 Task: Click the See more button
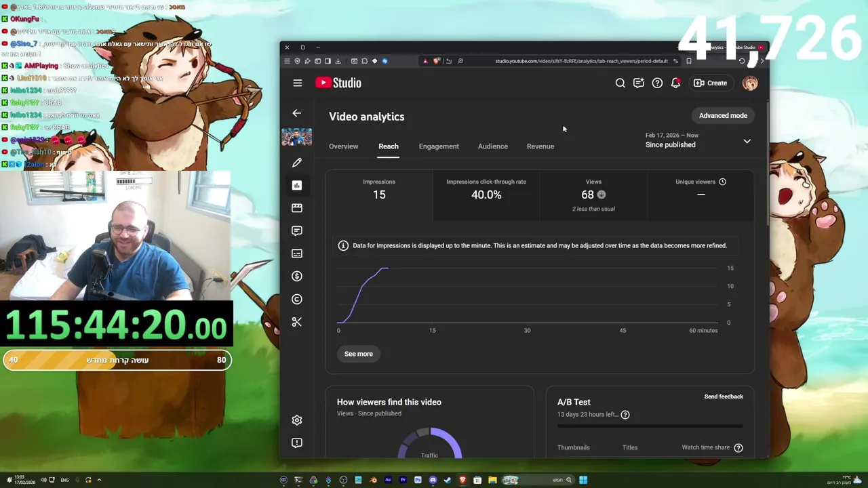pyautogui.click(x=359, y=354)
